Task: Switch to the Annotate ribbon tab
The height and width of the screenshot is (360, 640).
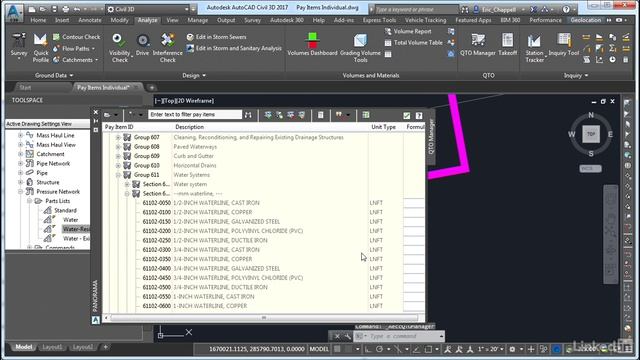Action: point(89,20)
